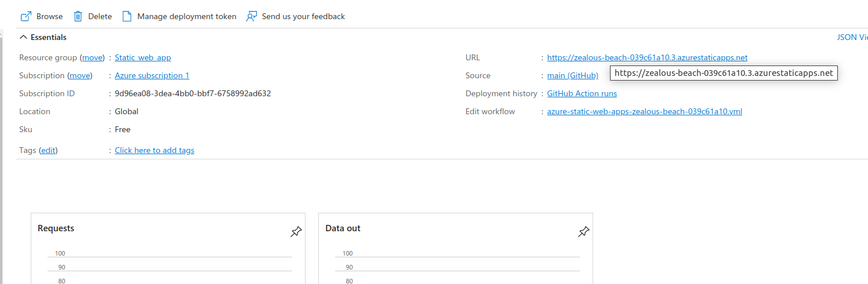Screen dimensions: 868x284
Task: View GitHub Action runs deployment history
Action: (582, 93)
